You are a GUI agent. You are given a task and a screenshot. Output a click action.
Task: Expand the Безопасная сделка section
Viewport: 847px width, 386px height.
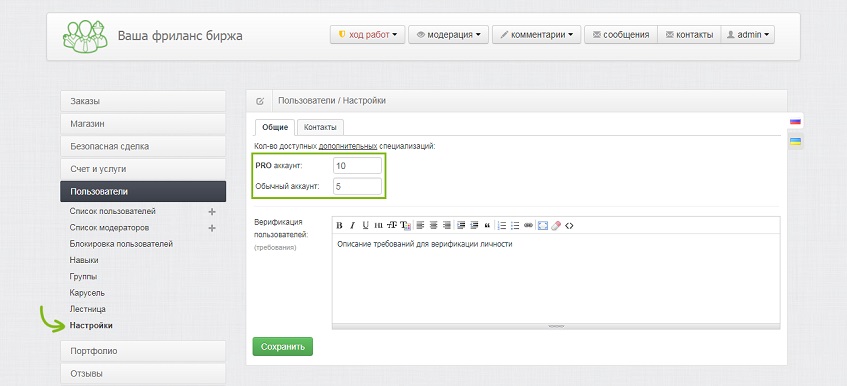[143, 146]
